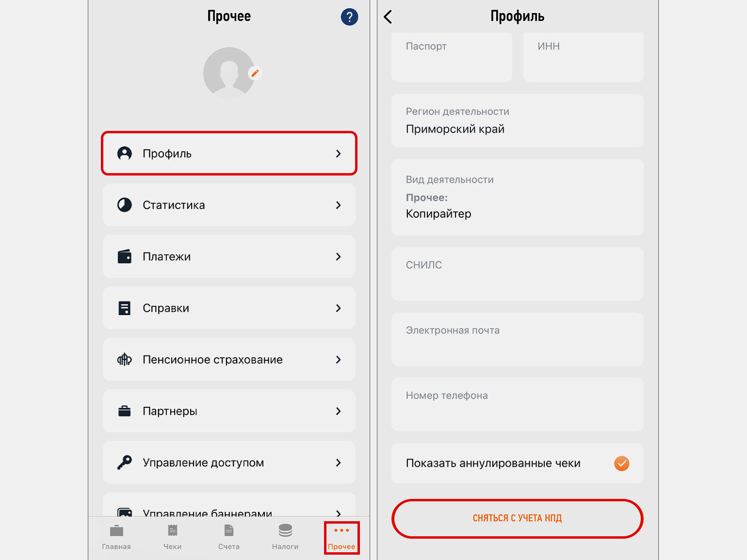747x560 pixels.
Task: Click the Статистика pie chart icon
Action: tap(125, 205)
